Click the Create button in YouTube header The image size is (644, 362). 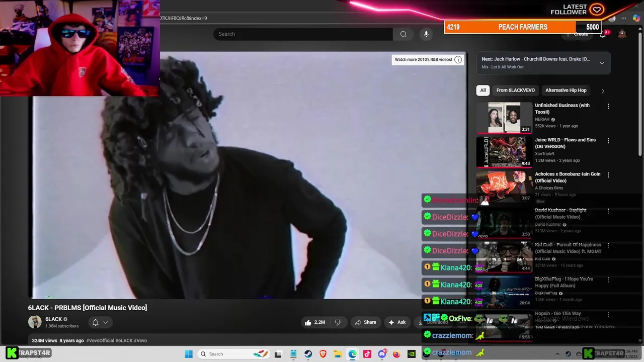[577, 34]
